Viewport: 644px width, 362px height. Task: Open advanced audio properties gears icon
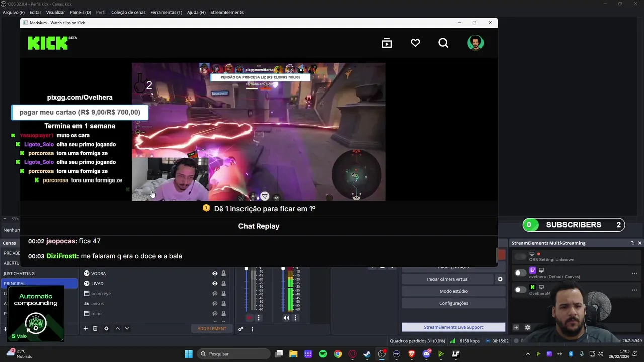coord(241,329)
